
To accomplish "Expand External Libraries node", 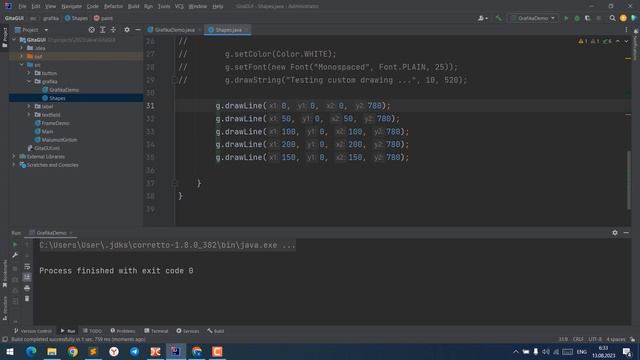I will tap(14, 156).
